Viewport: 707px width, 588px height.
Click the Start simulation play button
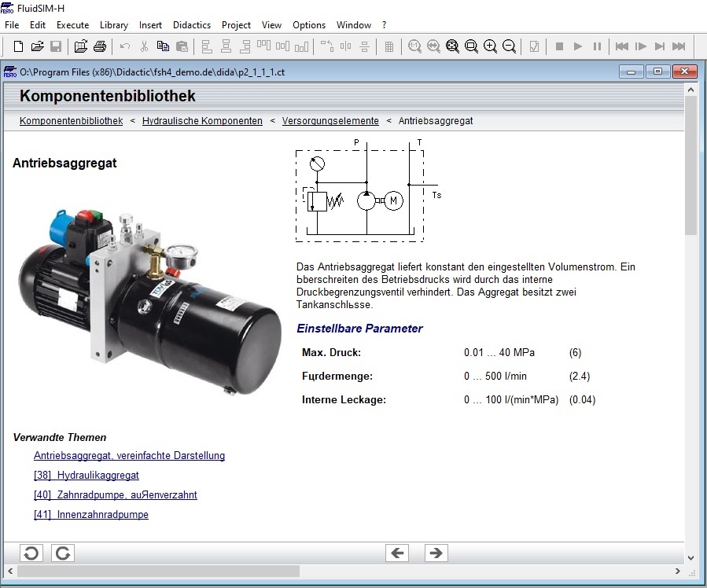[x=578, y=46]
